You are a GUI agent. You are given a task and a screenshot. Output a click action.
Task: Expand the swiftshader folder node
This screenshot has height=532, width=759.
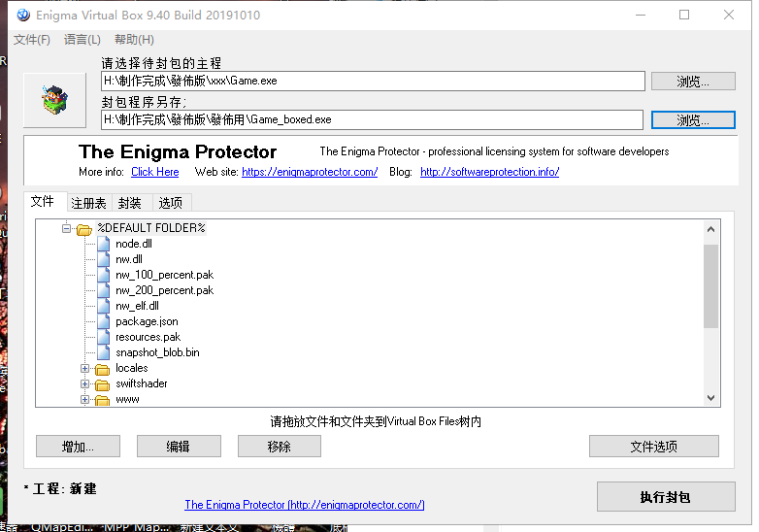84,383
